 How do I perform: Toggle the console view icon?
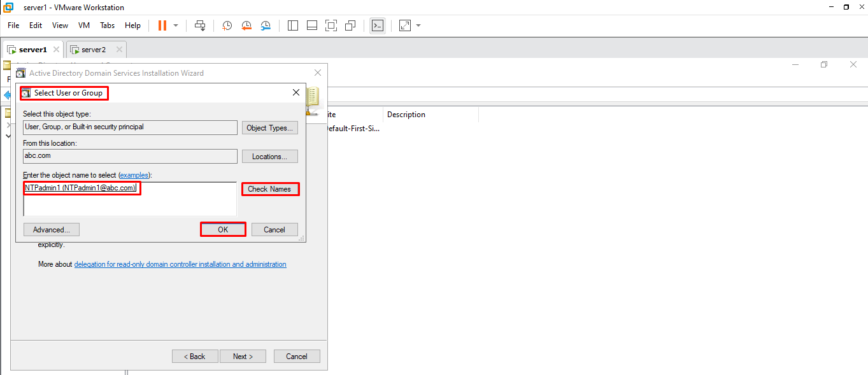pyautogui.click(x=378, y=25)
